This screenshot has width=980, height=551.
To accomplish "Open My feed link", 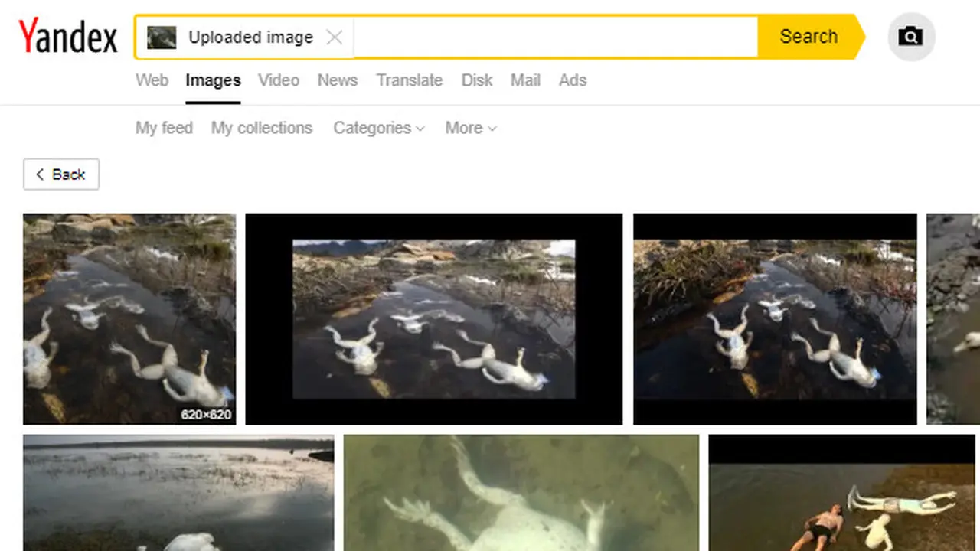I will [164, 128].
